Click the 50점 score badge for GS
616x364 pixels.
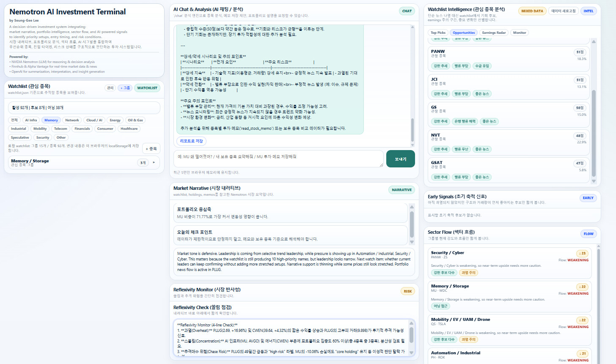[x=580, y=108]
